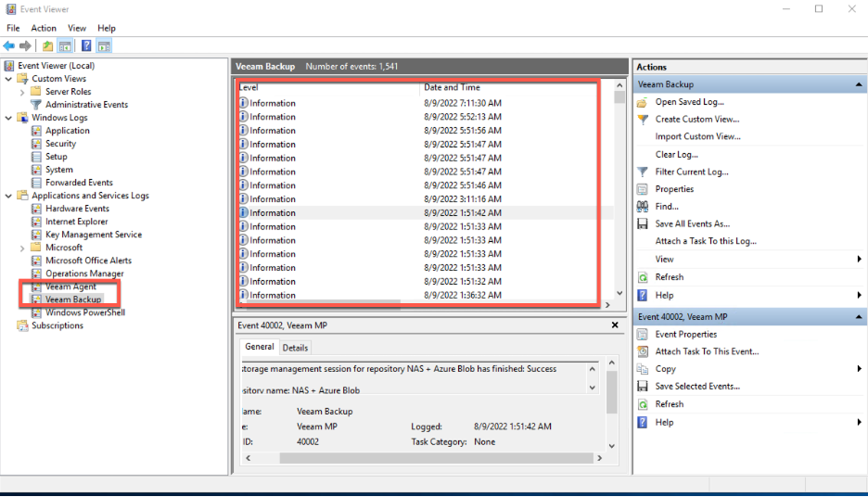Open the Operations Manager log
The image size is (868, 497).
[x=84, y=274]
